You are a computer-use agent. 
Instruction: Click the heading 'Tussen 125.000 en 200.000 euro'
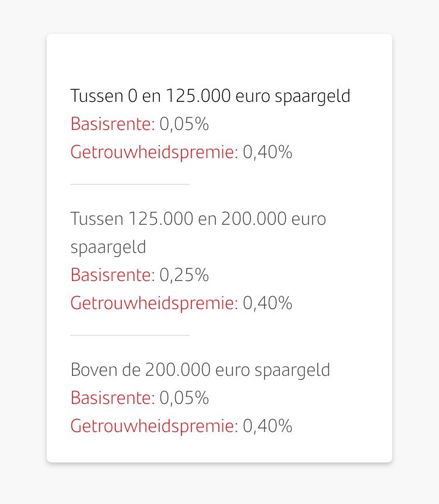[x=198, y=219]
